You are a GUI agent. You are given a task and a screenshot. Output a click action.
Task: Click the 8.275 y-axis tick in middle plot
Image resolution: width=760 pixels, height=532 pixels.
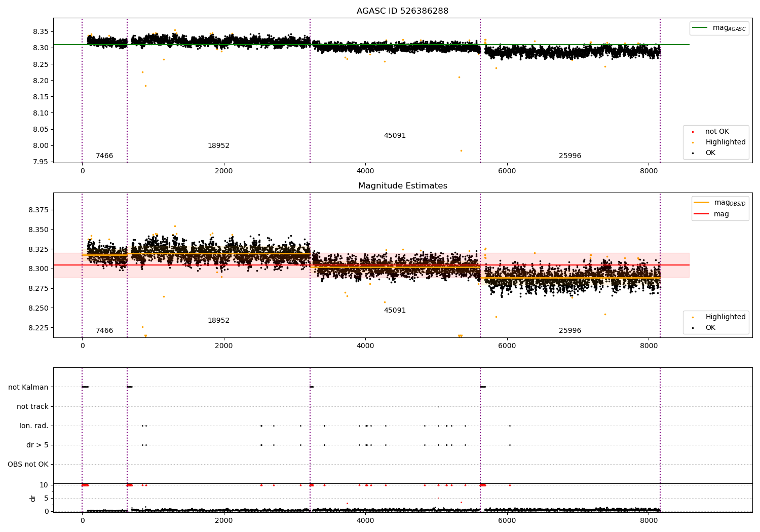pos(39,289)
